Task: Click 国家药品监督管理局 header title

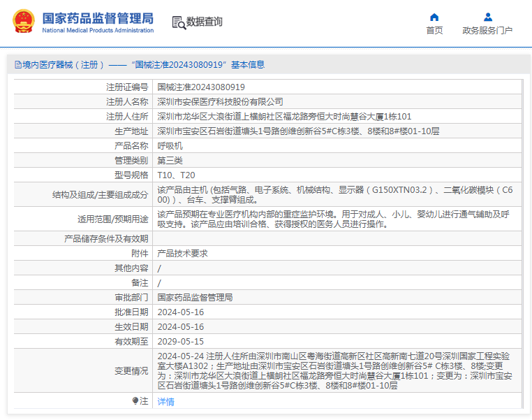Action: [x=98, y=18]
